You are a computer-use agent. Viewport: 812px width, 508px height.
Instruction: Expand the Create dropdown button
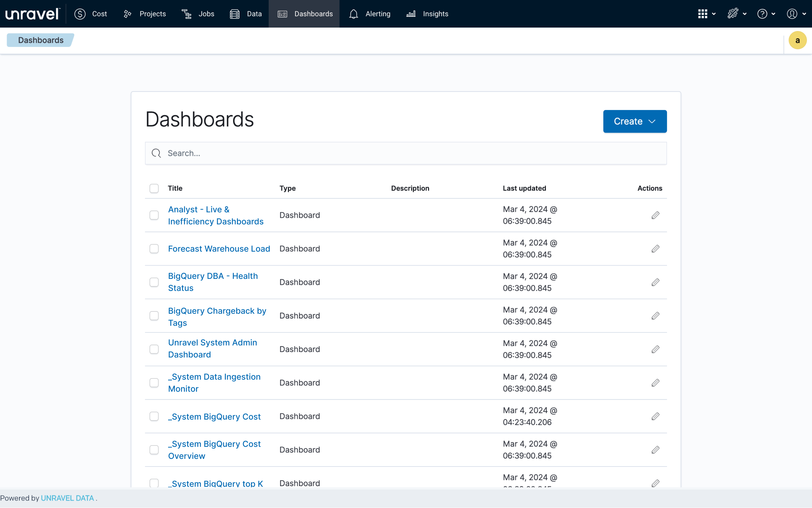point(634,121)
